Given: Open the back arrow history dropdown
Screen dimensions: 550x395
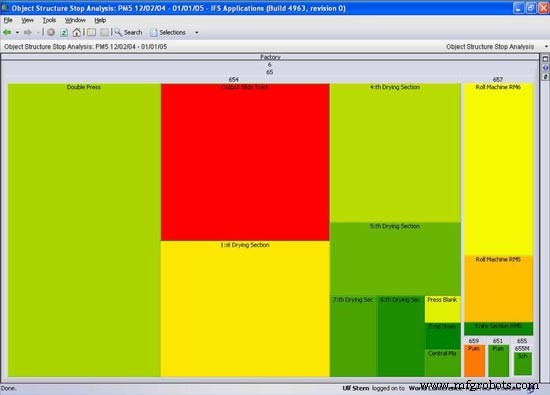Looking at the screenshot, I should pos(17,33).
